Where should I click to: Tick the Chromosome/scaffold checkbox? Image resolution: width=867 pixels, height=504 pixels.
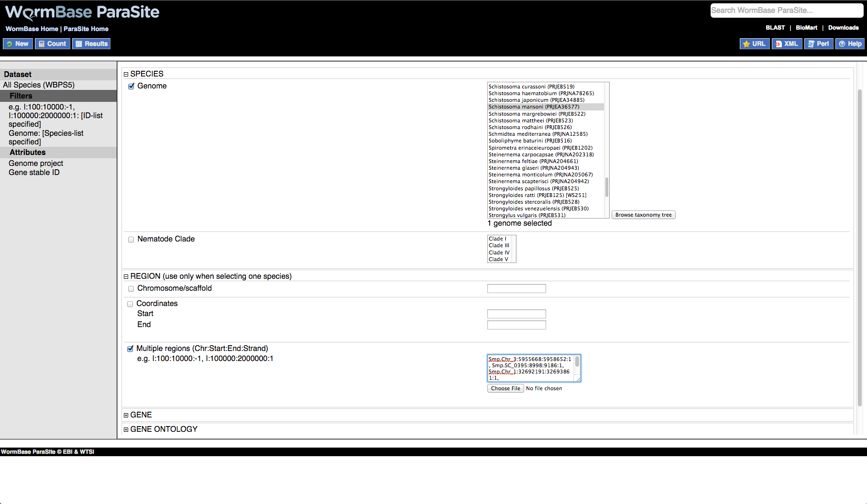(x=131, y=289)
